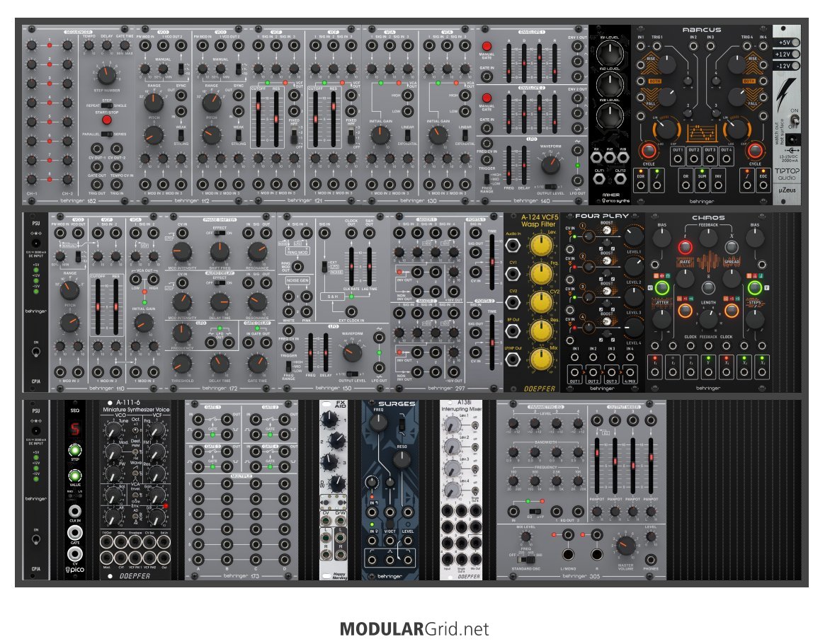Image resolution: width=830 pixels, height=644 pixels.
Task: Click the Tempo CV In jack on the sequencer
Action: (116, 166)
